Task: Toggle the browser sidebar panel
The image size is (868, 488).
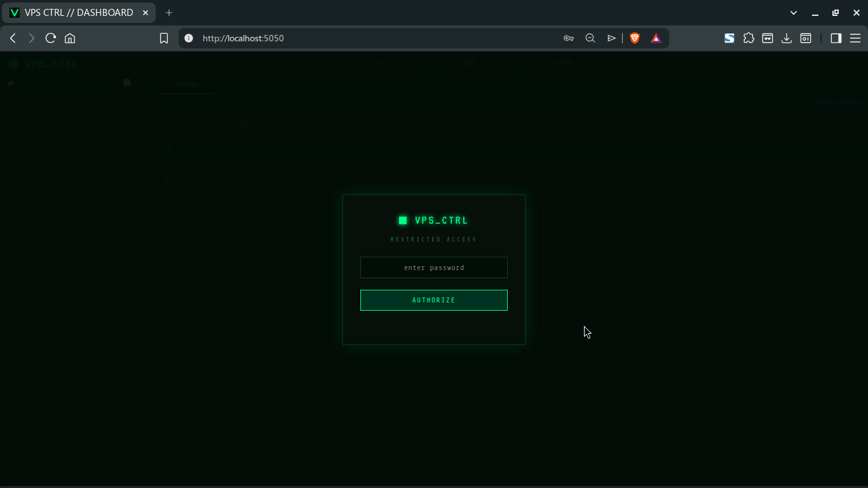Action: 836,38
